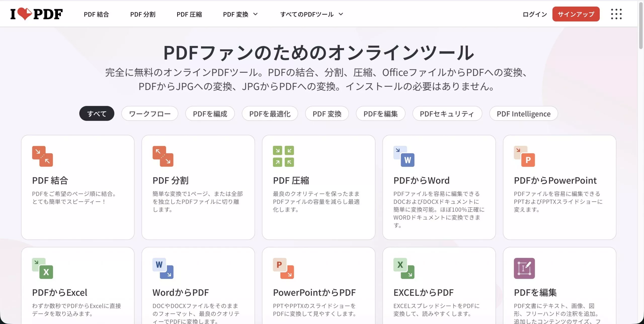Image resolution: width=644 pixels, height=324 pixels.
Task: Click PDFからWord description mentioning DOCおよびDOCX
Action: (439, 209)
